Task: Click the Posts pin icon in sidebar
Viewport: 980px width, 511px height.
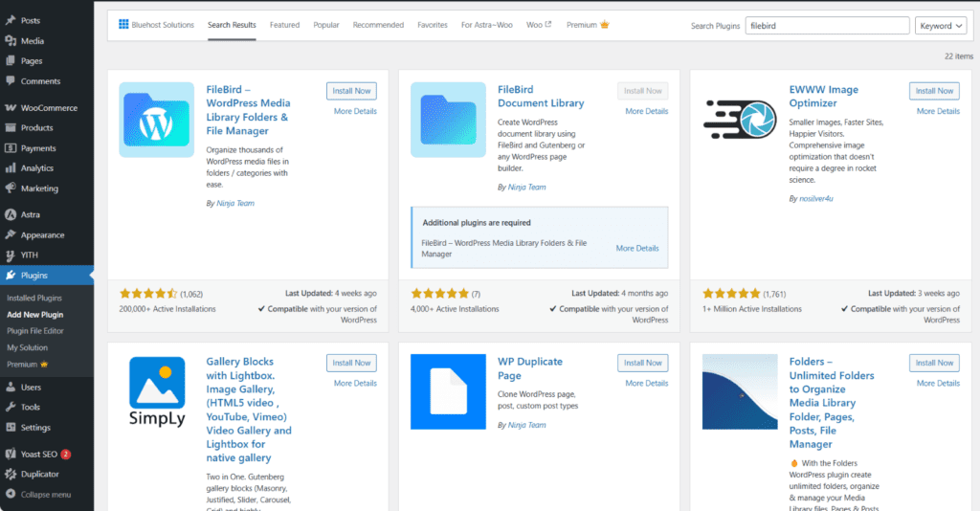Action: 11,21
